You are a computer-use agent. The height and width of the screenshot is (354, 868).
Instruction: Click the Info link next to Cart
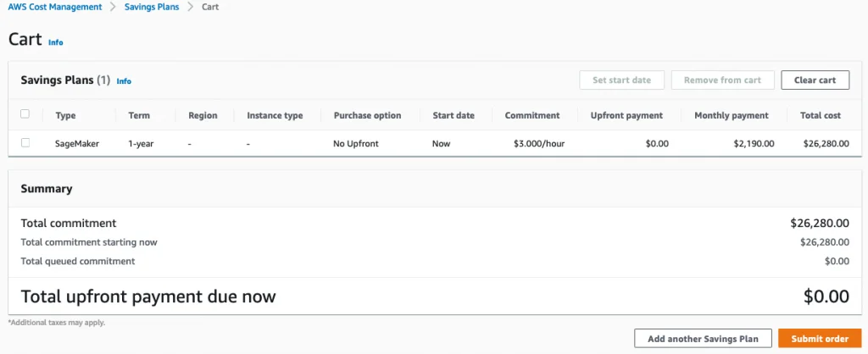click(56, 42)
